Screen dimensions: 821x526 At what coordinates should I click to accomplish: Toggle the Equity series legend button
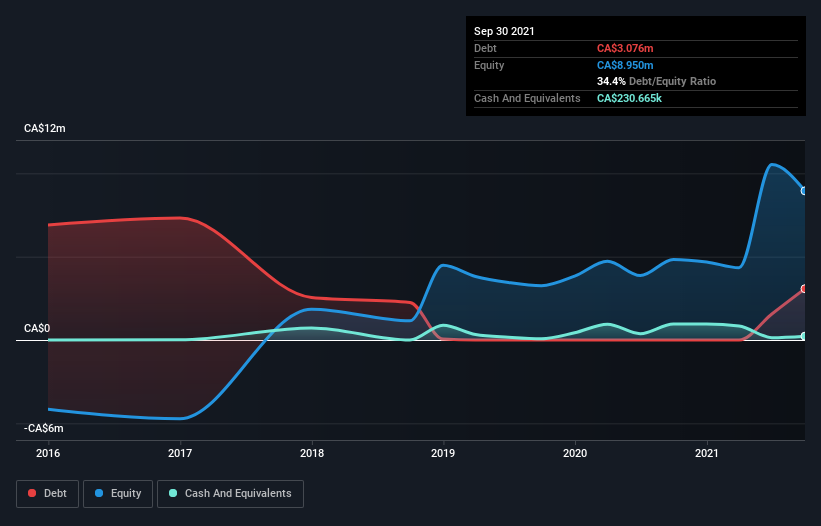[x=118, y=494]
